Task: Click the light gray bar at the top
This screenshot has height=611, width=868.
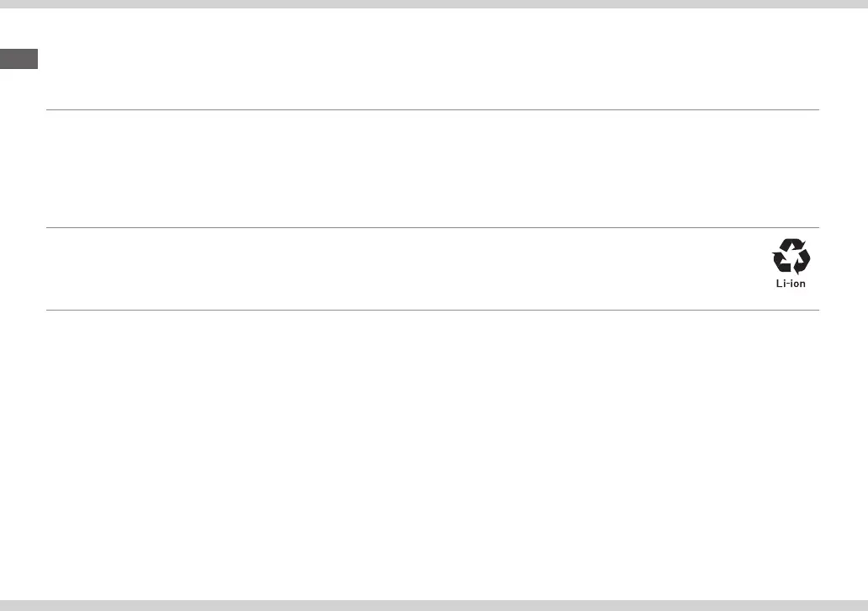Action: coord(434,4)
